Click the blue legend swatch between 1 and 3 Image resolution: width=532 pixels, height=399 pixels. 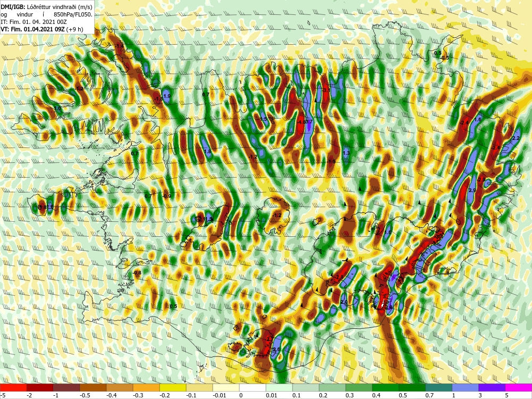[465, 387]
